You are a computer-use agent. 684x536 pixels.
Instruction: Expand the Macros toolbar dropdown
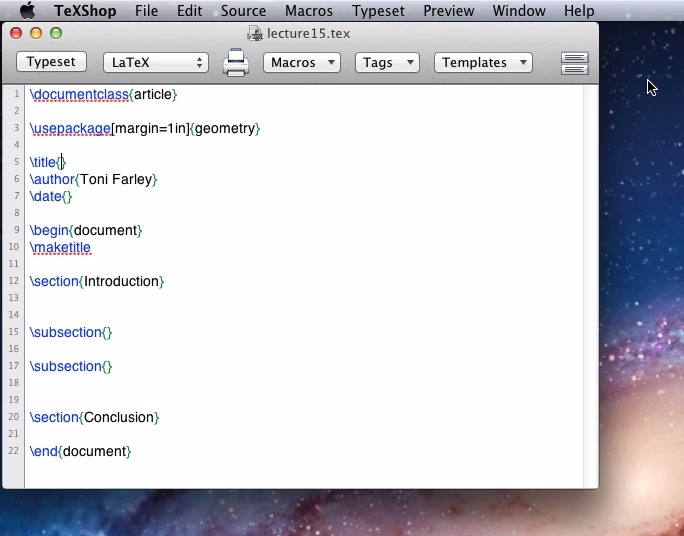(x=301, y=62)
